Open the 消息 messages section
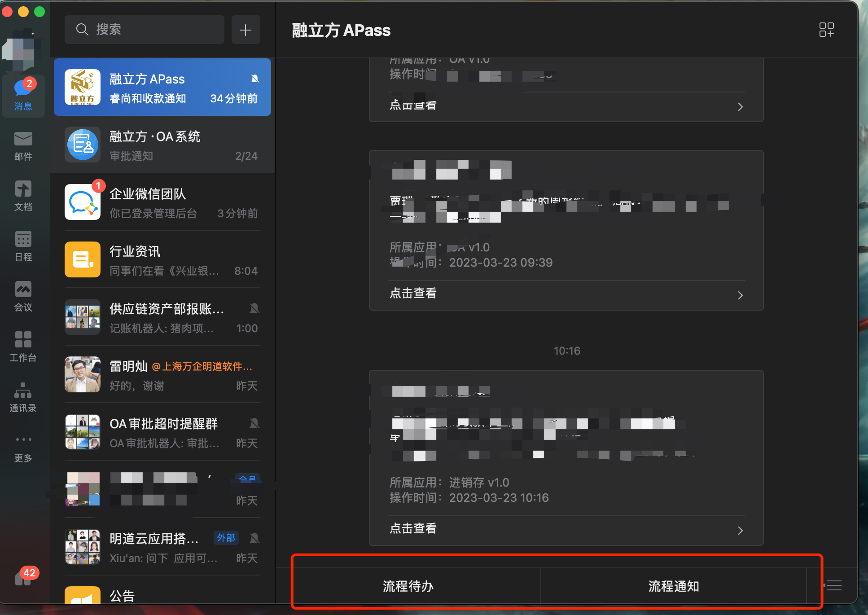The height and width of the screenshot is (615, 868). (x=23, y=95)
